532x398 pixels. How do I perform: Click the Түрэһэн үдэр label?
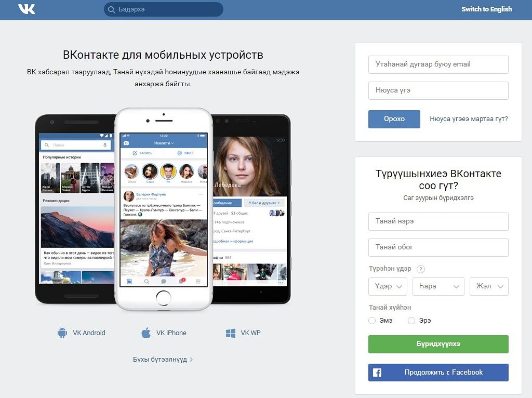click(390, 269)
